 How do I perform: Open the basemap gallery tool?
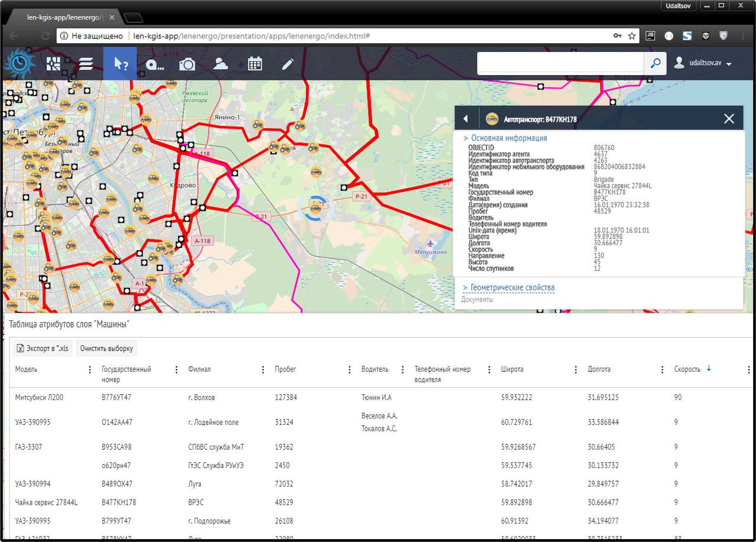(54, 64)
